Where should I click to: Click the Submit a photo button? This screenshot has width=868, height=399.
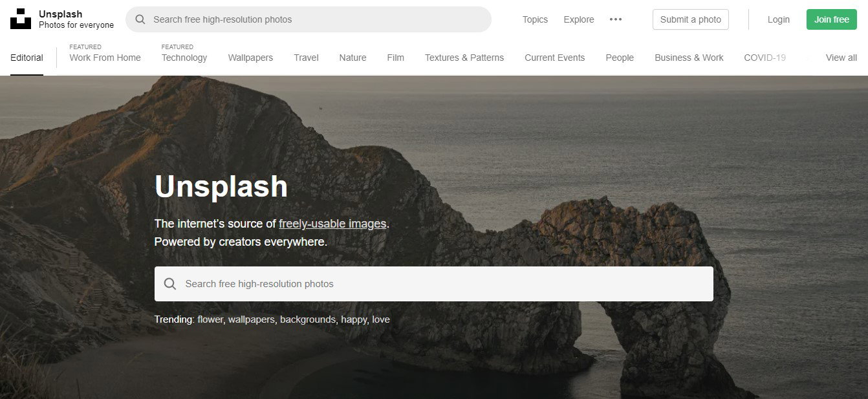click(691, 19)
